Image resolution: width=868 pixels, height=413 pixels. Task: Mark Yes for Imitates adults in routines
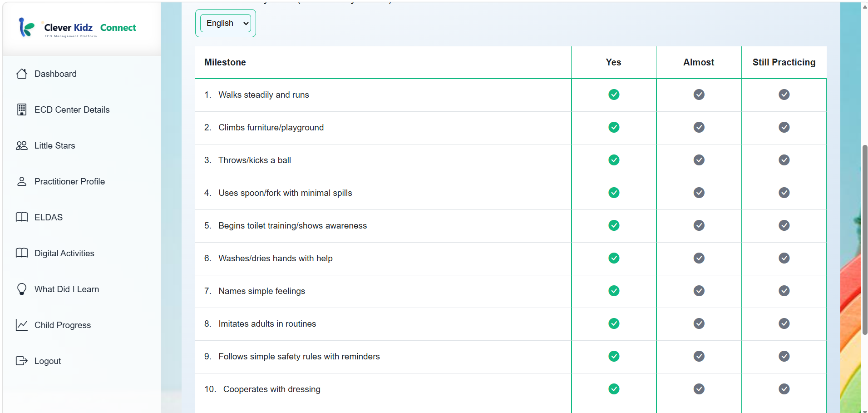coord(614,323)
